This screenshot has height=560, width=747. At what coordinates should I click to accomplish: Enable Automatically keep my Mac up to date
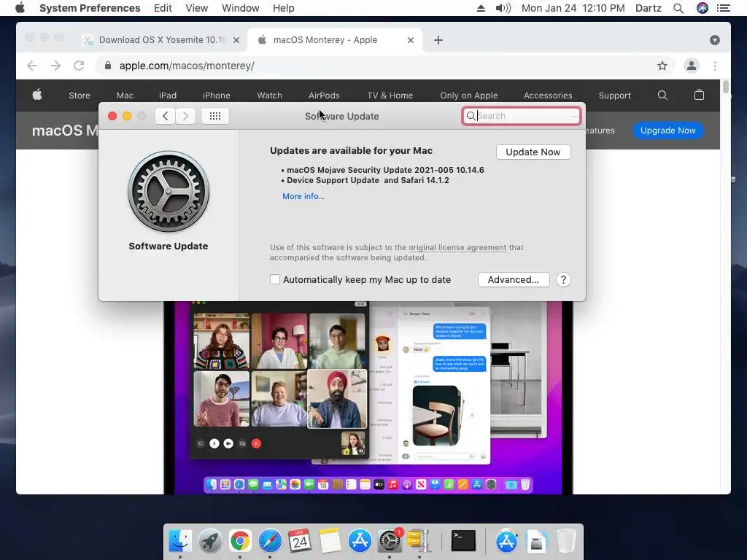(275, 279)
